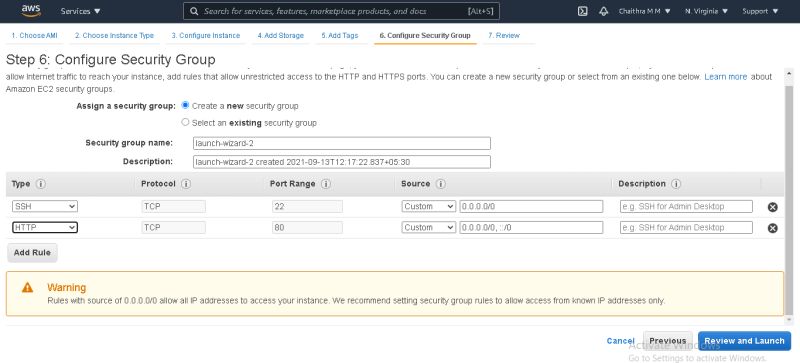Viewport: 800px width, 363px height.
Task: Select 6. Configure Security Group tab
Action: pos(425,36)
